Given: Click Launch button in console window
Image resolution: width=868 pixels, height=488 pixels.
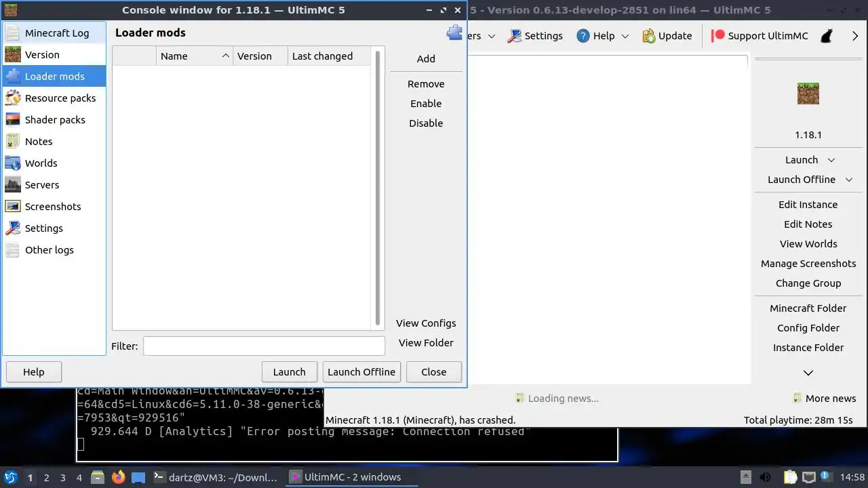Looking at the screenshot, I should pyautogui.click(x=290, y=372).
